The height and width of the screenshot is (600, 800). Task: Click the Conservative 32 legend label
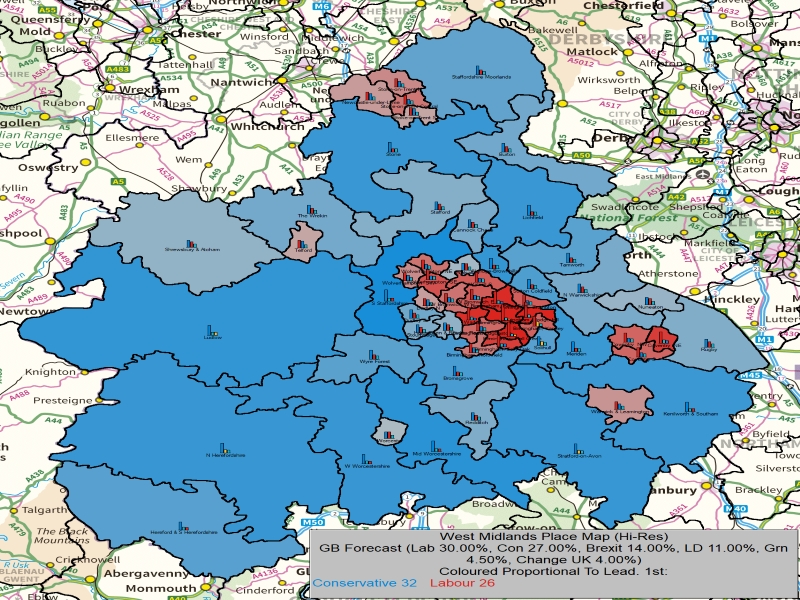(x=365, y=583)
